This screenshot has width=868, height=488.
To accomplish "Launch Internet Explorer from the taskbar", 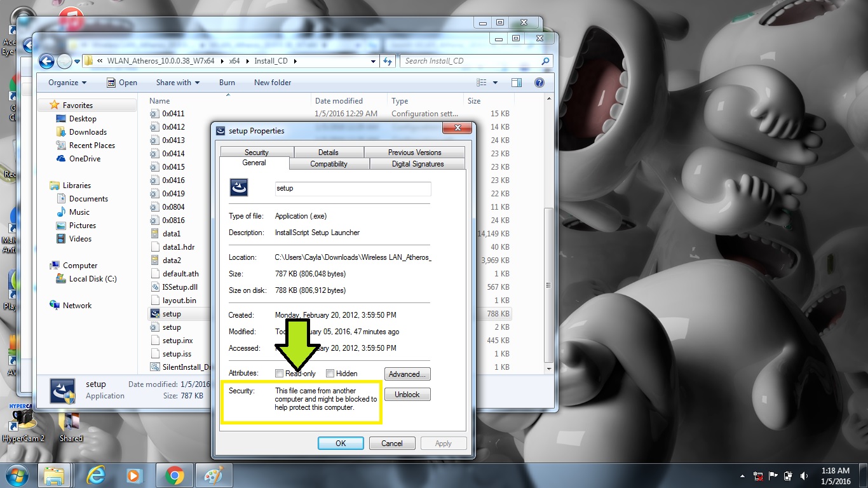I will [96, 475].
